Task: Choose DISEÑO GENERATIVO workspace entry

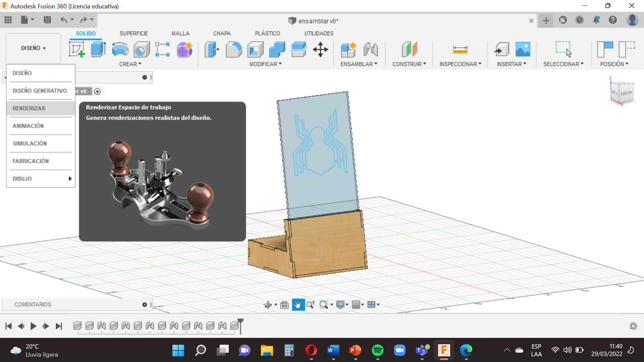Action: coord(41,91)
